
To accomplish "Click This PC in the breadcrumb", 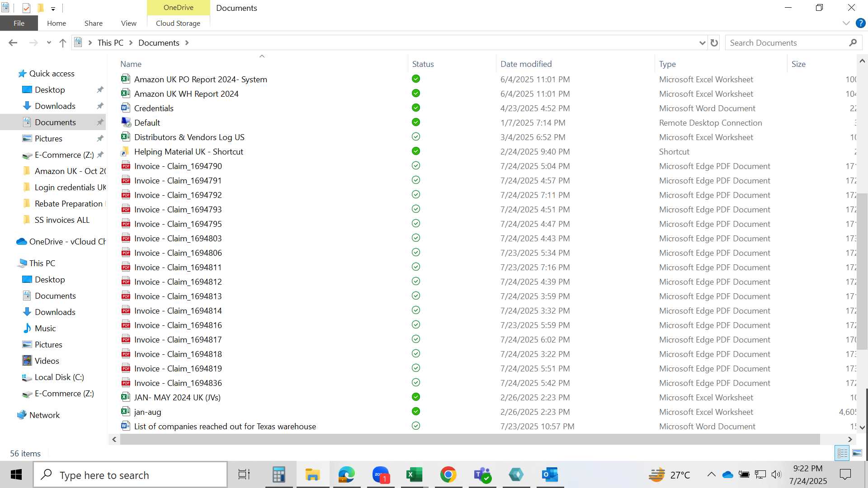I will click(110, 42).
